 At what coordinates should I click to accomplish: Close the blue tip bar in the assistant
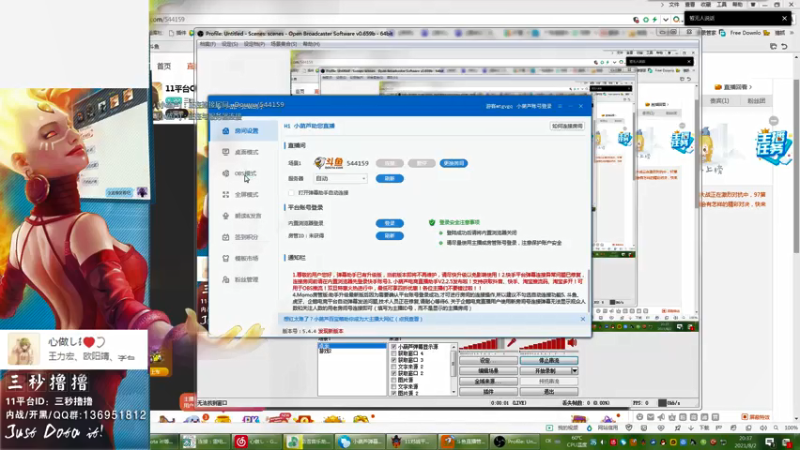point(583,319)
